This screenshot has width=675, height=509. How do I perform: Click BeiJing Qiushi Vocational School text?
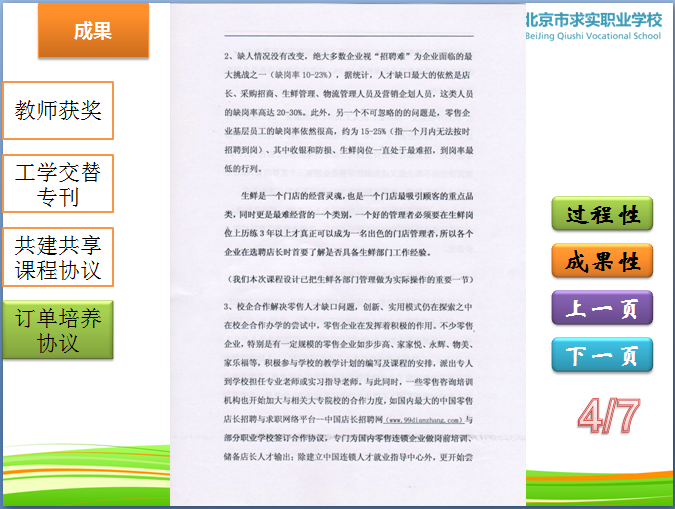(594, 36)
